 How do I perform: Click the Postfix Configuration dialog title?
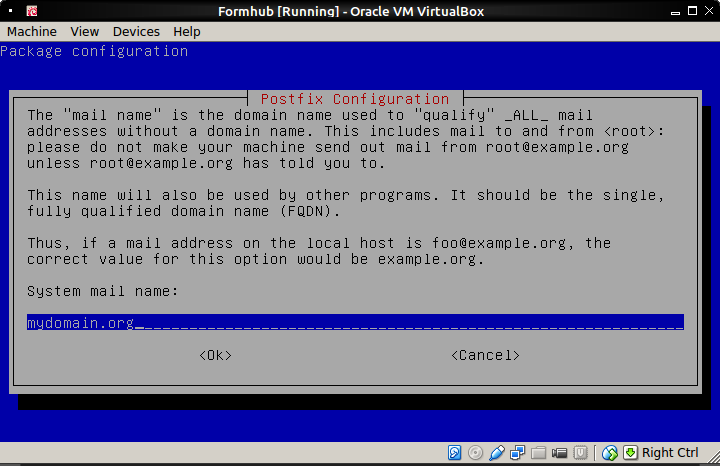pos(355,99)
